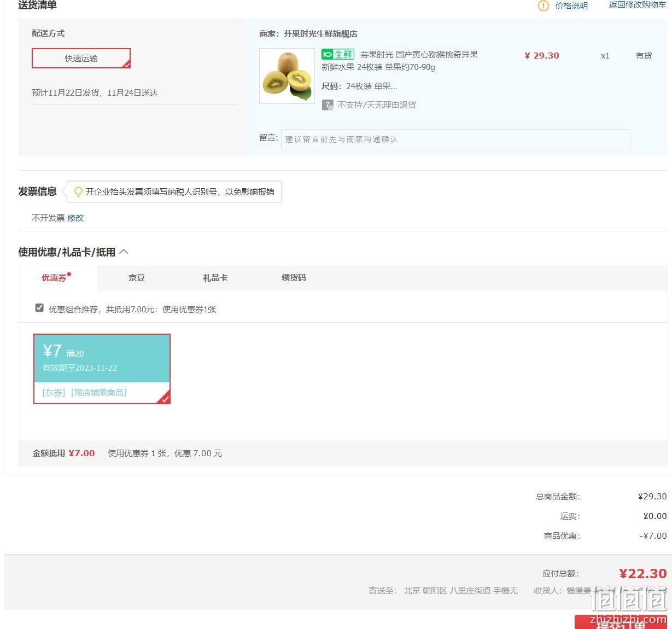Click the 不支持7天无理由退货 text

377,105
